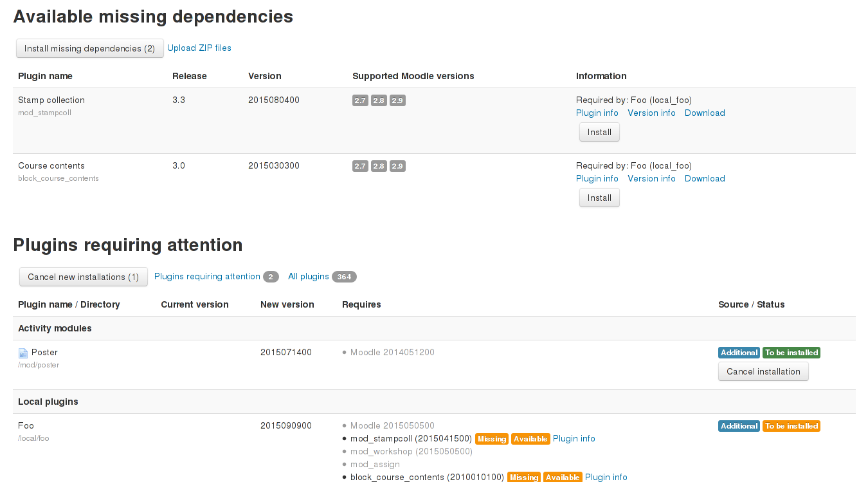This screenshot has width=868, height=482.
Task: Click Required by: Foo text for Stamp collection
Action: click(x=634, y=100)
